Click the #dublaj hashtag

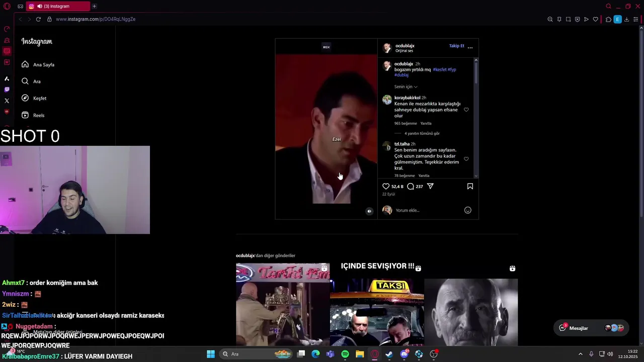pyautogui.click(x=401, y=75)
